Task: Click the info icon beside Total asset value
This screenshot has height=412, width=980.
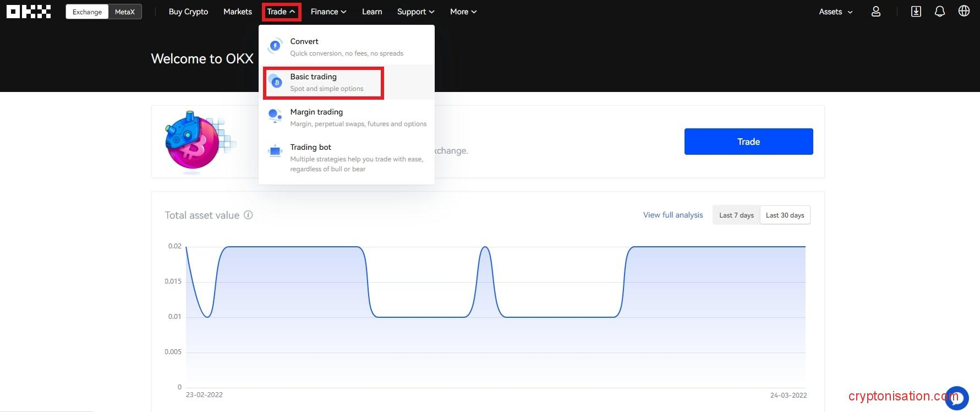Action: tap(248, 215)
